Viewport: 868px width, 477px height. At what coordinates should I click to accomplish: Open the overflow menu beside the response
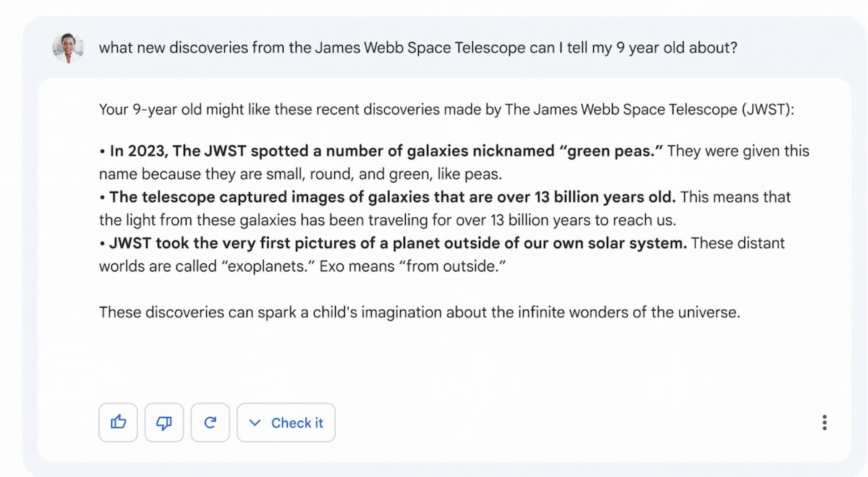tap(824, 422)
